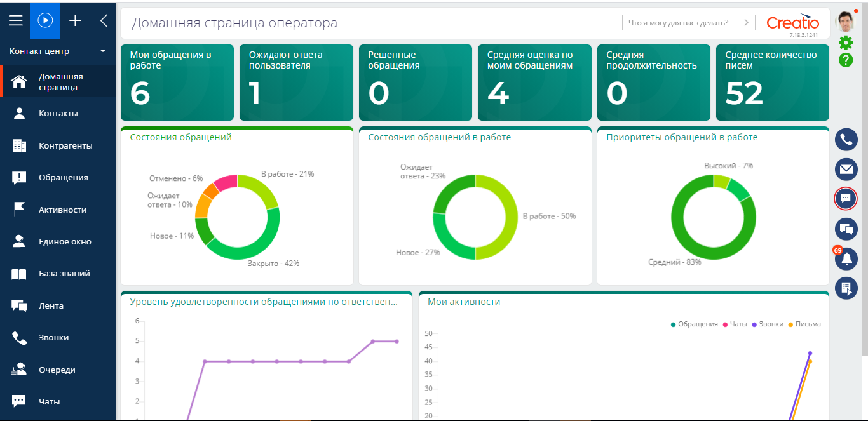
Task: Open the Обращения section
Action: coord(58,178)
